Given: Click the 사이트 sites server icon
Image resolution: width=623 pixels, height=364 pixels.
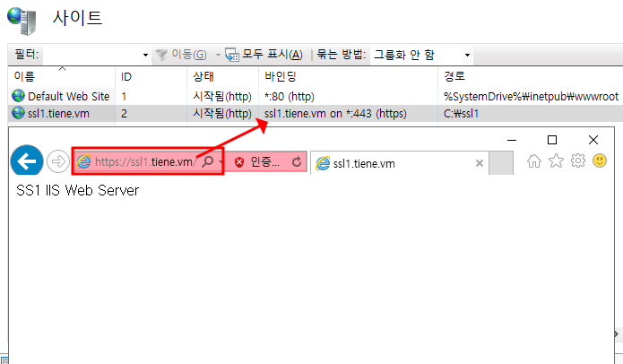Looking at the screenshot, I should coord(22,21).
